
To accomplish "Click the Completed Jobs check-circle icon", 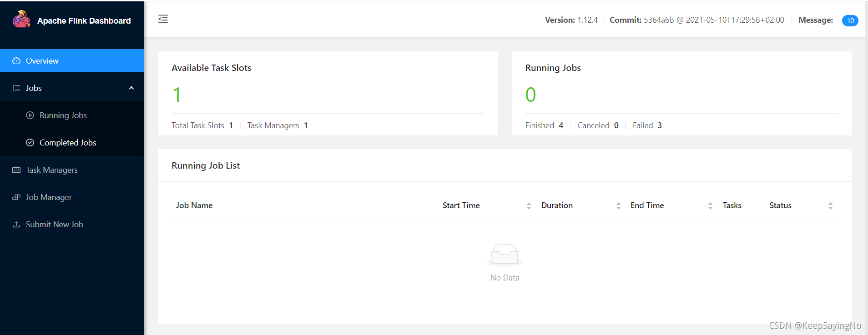I will (30, 143).
